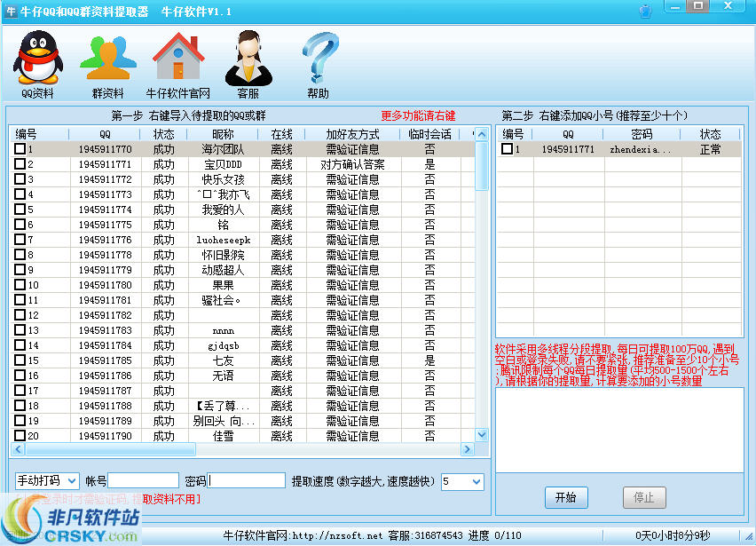
Task: Click the skin shirt icon in title bar
Action: pos(646,11)
